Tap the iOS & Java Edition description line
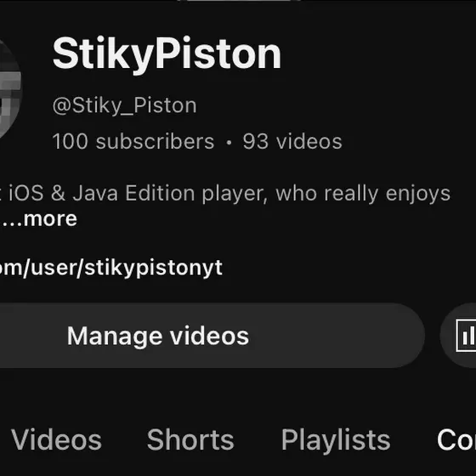 pos(225,194)
